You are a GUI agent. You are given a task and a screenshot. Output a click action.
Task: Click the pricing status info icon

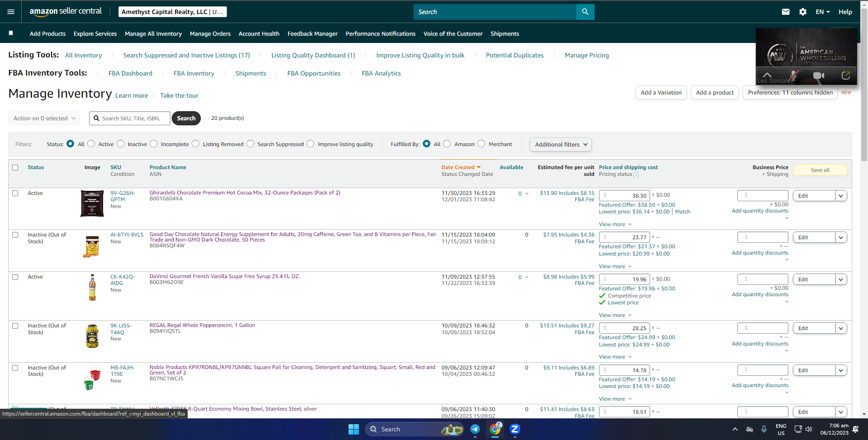pyautogui.click(x=636, y=175)
